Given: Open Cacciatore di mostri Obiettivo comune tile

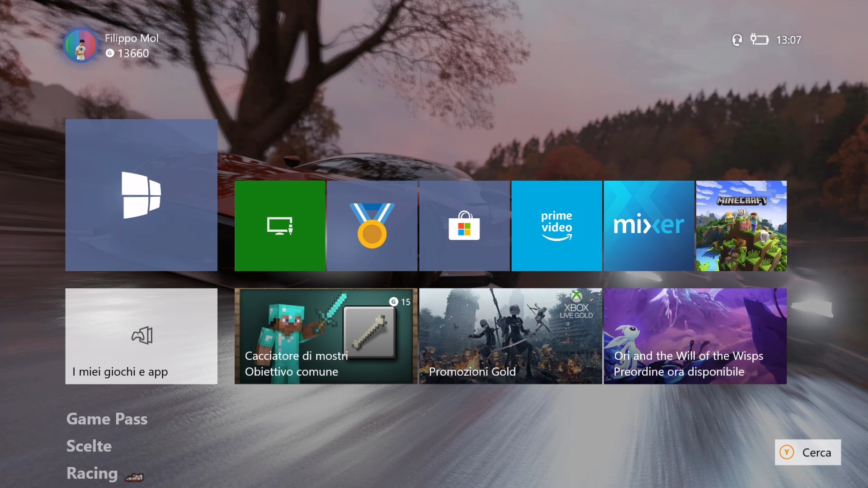Looking at the screenshot, I should coord(326,336).
